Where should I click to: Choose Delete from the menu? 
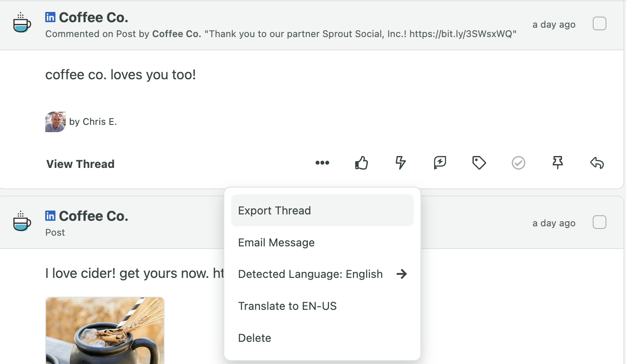tap(322, 338)
